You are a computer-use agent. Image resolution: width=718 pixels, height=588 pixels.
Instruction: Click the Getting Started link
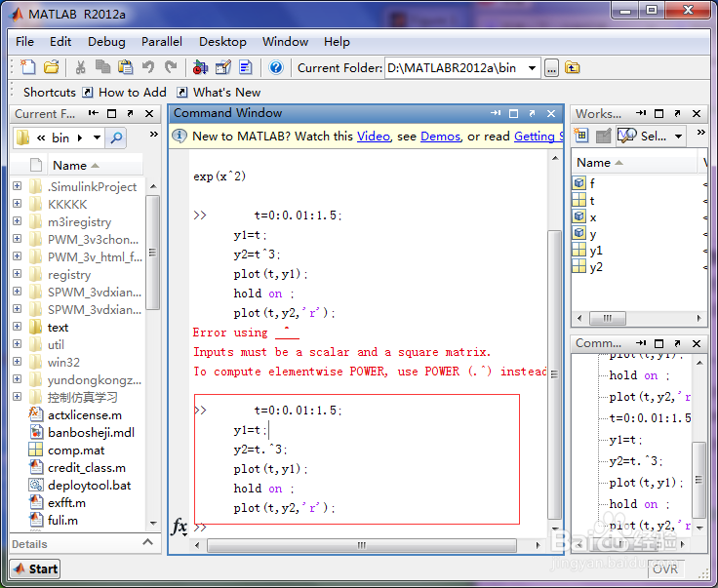pos(538,137)
